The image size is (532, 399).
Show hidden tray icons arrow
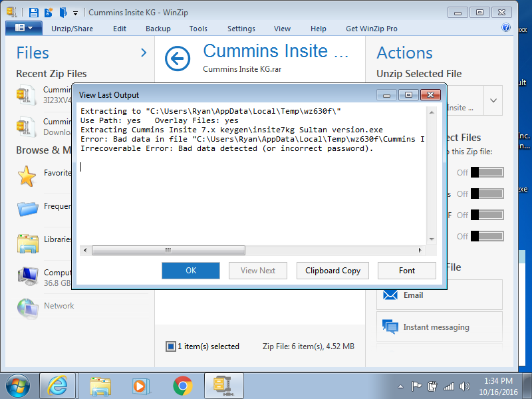coord(401,386)
